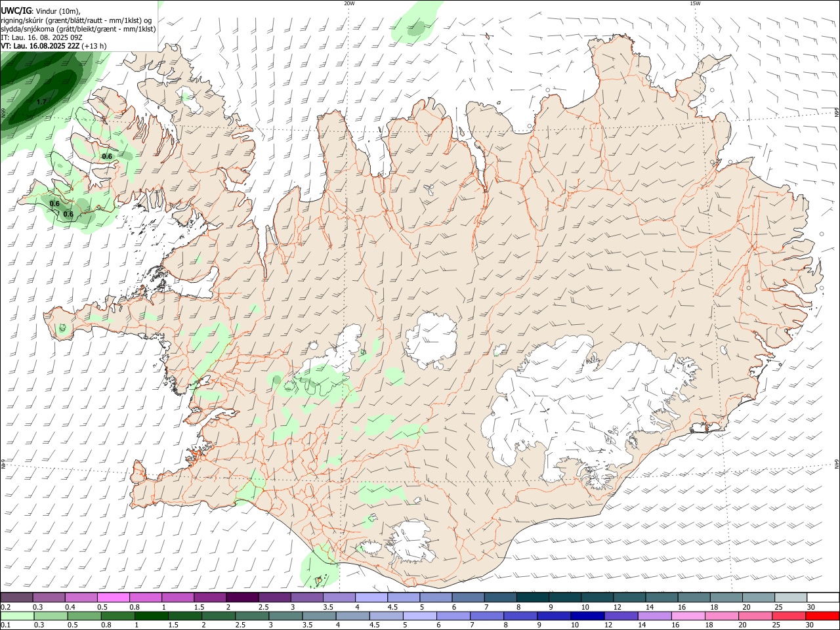This screenshot has width=840, height=630.
Task: Pick the bright red legend swatch at 30
Action: coord(822,616)
